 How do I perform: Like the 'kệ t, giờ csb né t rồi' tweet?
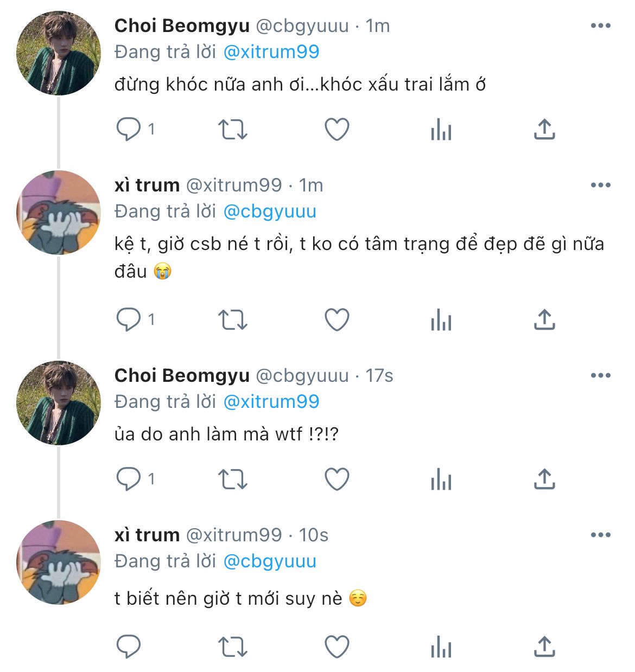click(x=336, y=319)
